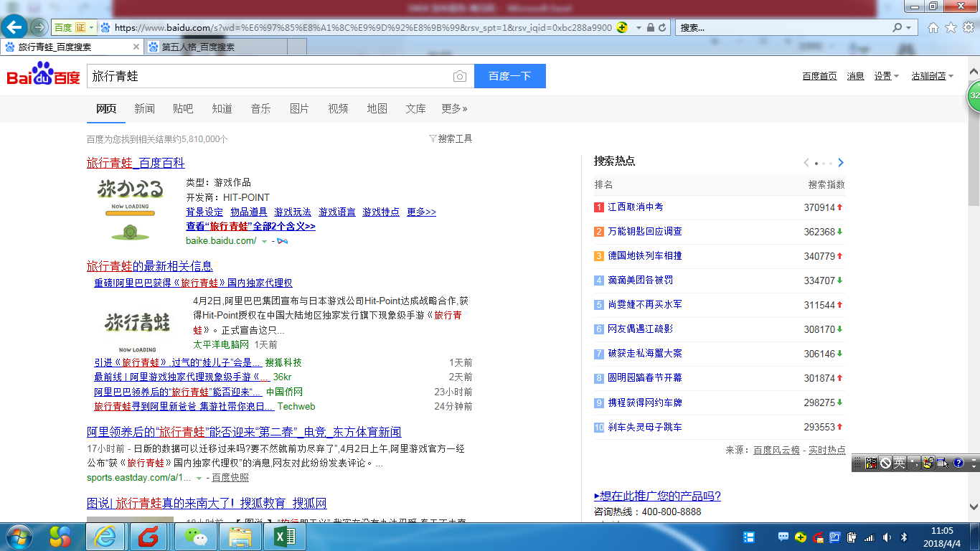
Task: Click the padlock security icon in the address bar
Action: pyautogui.click(x=650, y=27)
